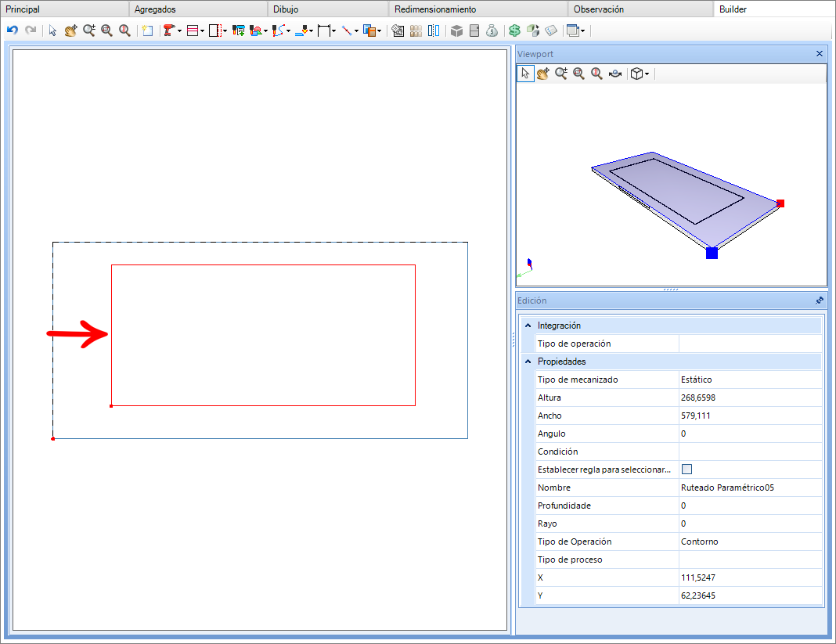Click the X value 111,5247

pyautogui.click(x=750, y=578)
